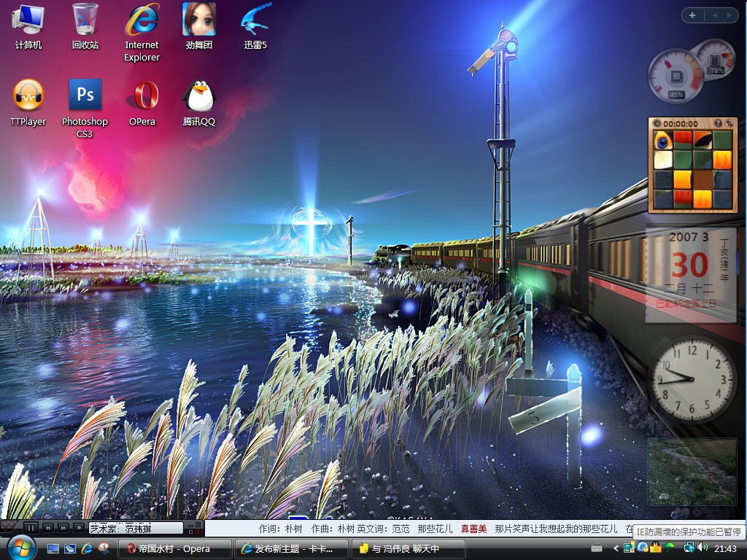Image resolution: width=747 pixels, height=560 pixels.
Task: Click the red lines playlist button on mini player
Action: pos(198,532)
